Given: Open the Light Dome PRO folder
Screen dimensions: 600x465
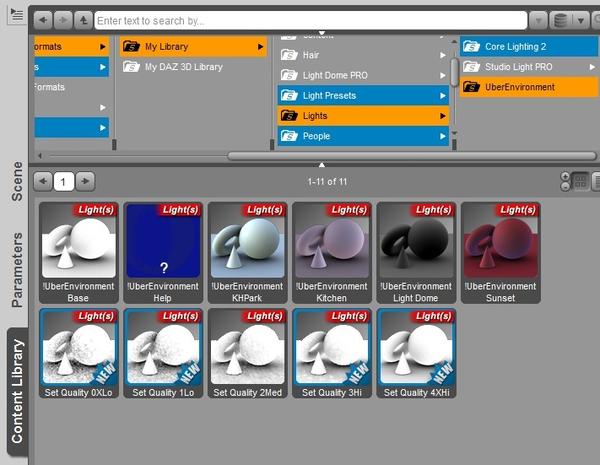Looking at the screenshot, I should (363, 75).
